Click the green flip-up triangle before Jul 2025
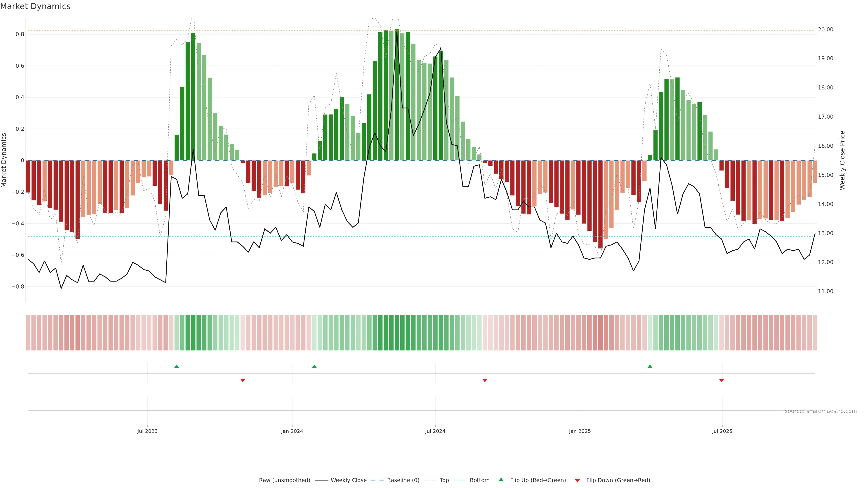 tap(650, 366)
